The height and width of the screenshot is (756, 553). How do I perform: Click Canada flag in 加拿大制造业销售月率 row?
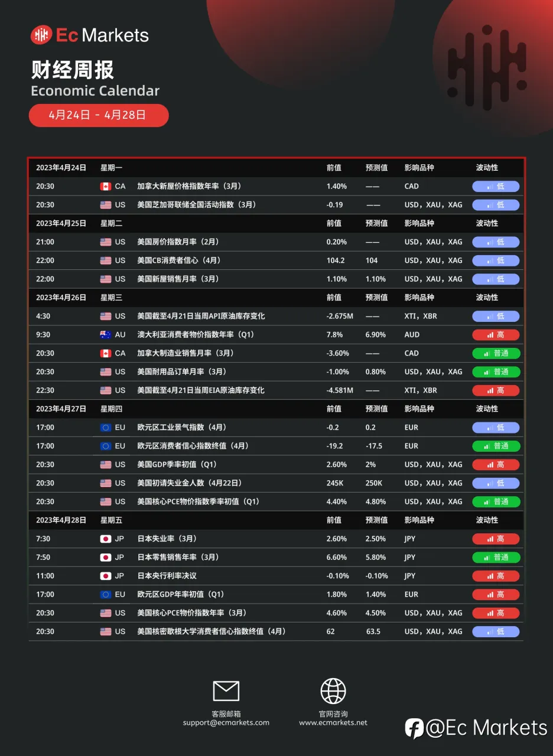[x=106, y=353]
